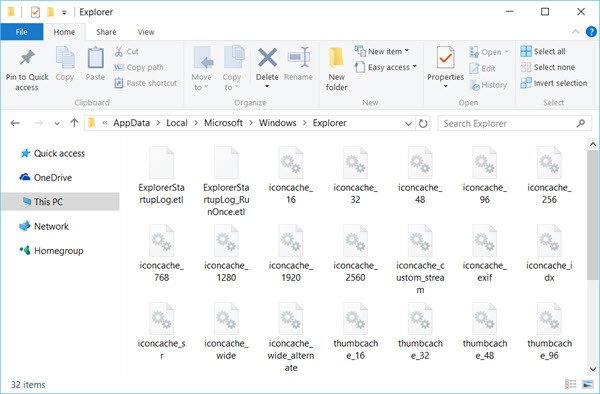Open the File menu
Viewport: 600px width, 394px height.
[21, 32]
